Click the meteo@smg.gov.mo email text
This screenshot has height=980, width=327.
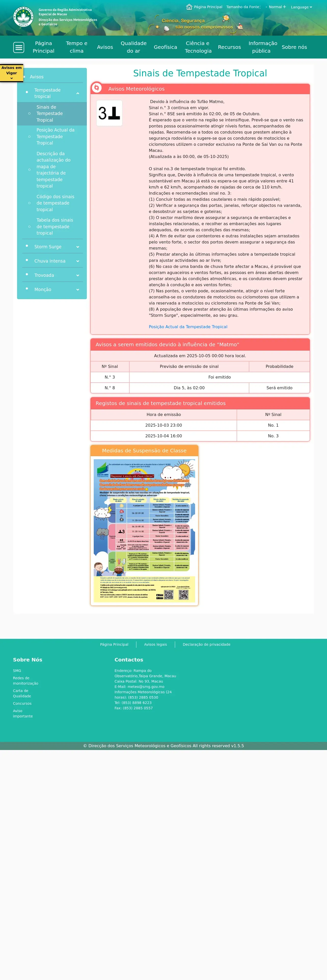[x=146, y=687]
